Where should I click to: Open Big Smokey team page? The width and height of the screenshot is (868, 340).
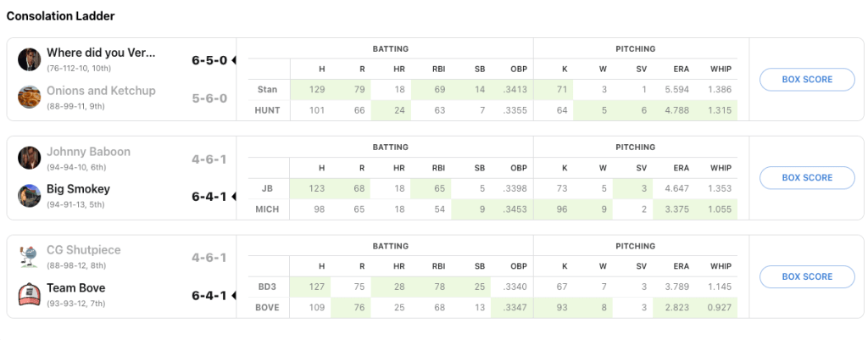[78, 189]
